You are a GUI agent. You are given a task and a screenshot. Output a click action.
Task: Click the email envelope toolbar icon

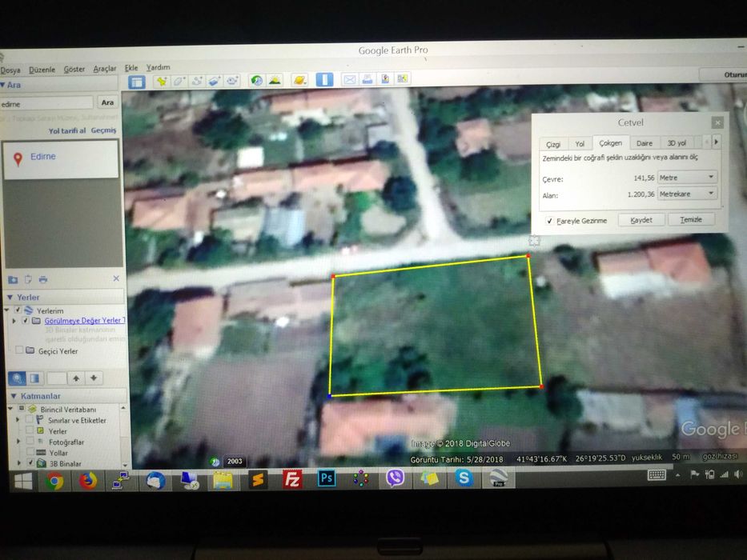349,79
